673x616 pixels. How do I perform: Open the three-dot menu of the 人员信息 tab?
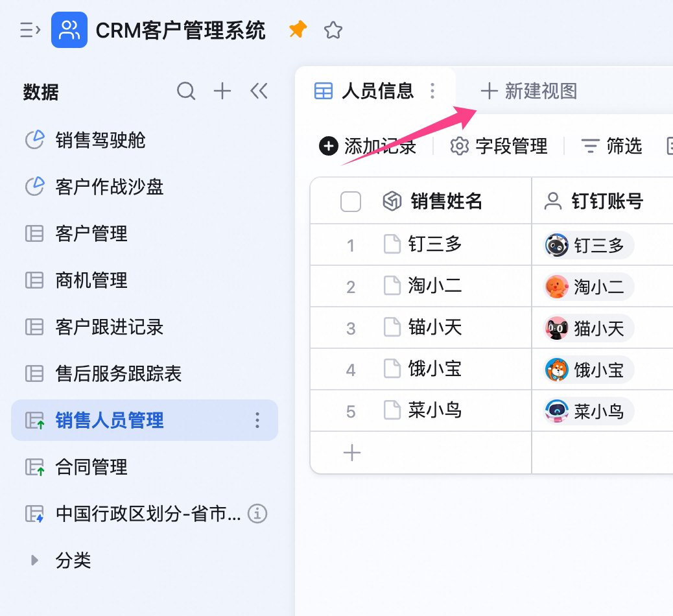click(x=432, y=91)
